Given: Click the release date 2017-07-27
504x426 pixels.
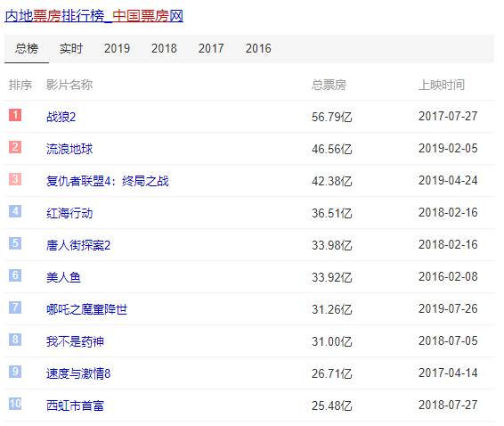Looking at the screenshot, I should [x=448, y=116].
